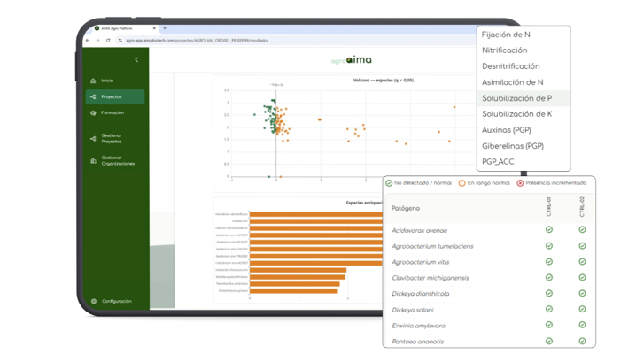The width and height of the screenshot is (644, 362).
Task: Open Gestionar Organizaciones in the sidebar
Action: tap(115, 160)
